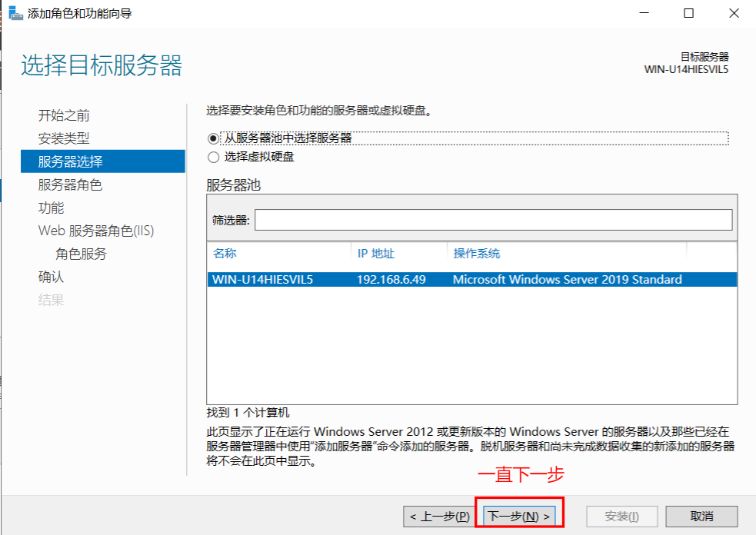
Task: Select 从服务器池中选择服务器 radio button
Action: coord(213,139)
